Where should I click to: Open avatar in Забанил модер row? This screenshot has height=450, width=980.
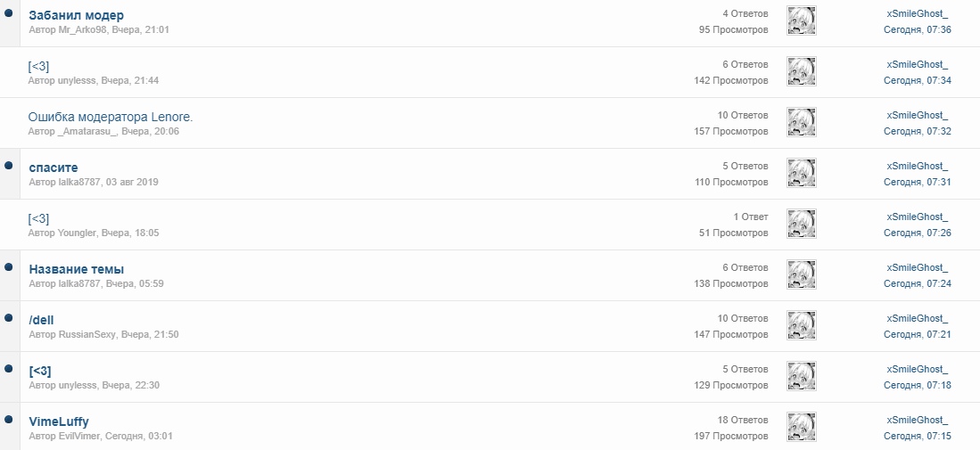(802, 21)
